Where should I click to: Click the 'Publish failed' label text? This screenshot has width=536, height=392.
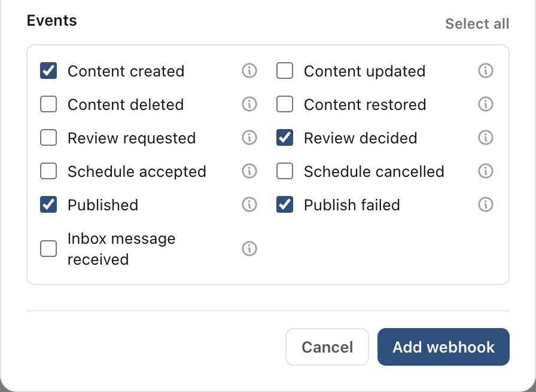tap(352, 205)
